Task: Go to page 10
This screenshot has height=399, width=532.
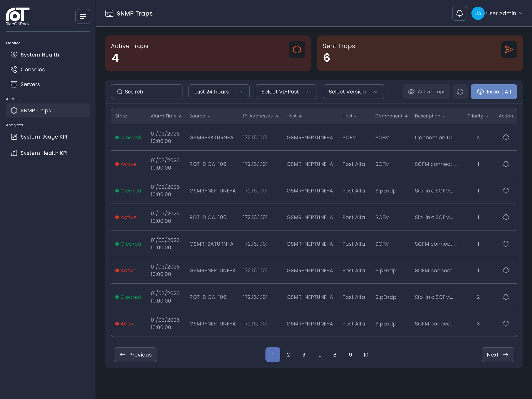Action: click(x=366, y=355)
